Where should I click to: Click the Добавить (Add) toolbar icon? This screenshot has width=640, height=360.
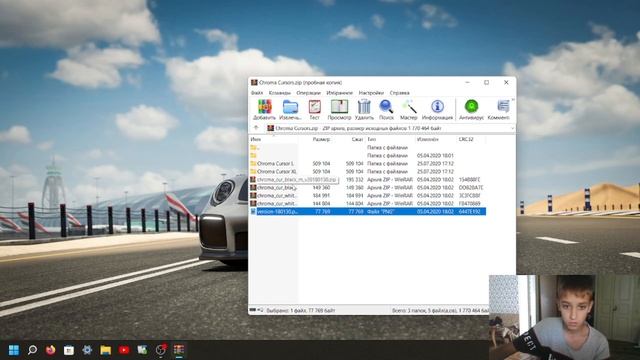click(264, 107)
